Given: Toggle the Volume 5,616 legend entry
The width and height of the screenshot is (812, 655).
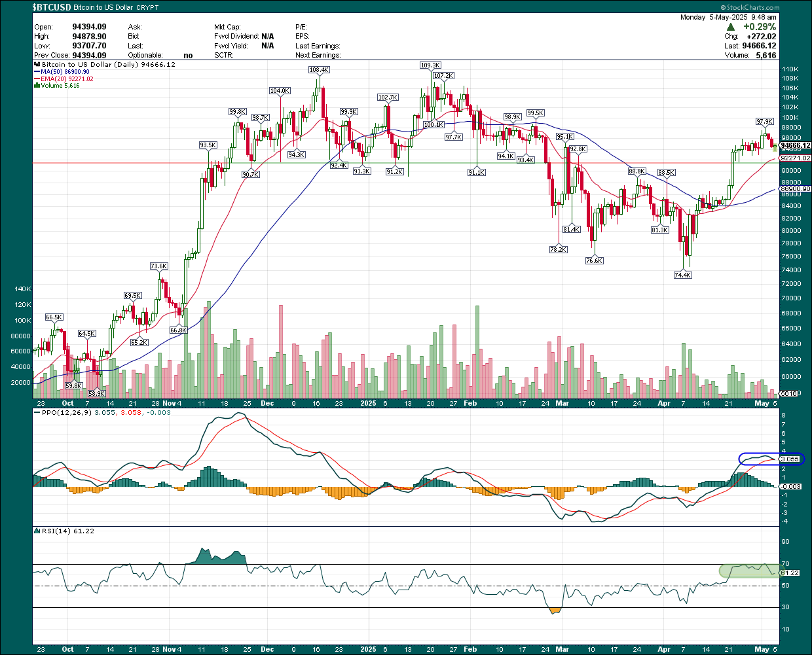Looking at the screenshot, I should [x=58, y=85].
